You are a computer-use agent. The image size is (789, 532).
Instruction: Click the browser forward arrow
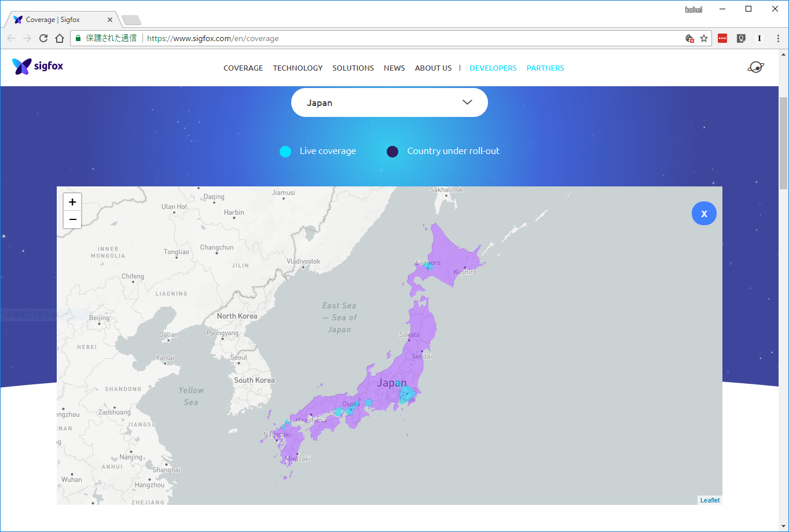27,38
